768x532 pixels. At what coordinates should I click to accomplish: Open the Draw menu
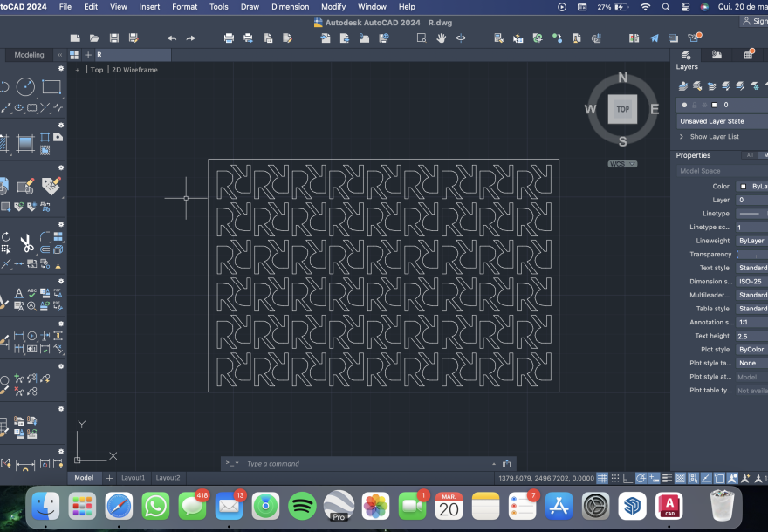tap(250, 7)
